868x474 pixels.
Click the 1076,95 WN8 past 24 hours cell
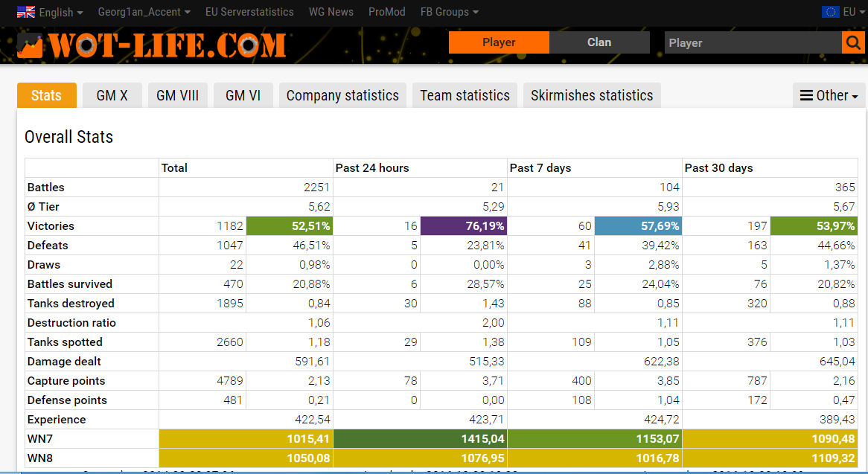point(420,458)
